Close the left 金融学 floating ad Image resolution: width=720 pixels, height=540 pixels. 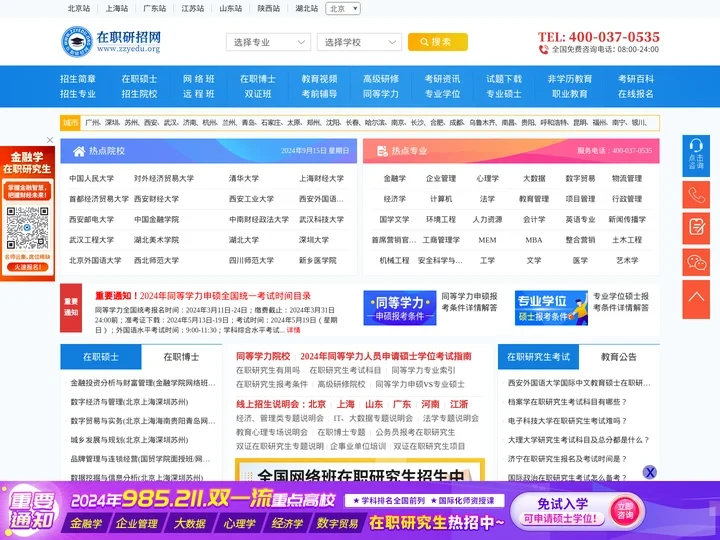click(50, 140)
